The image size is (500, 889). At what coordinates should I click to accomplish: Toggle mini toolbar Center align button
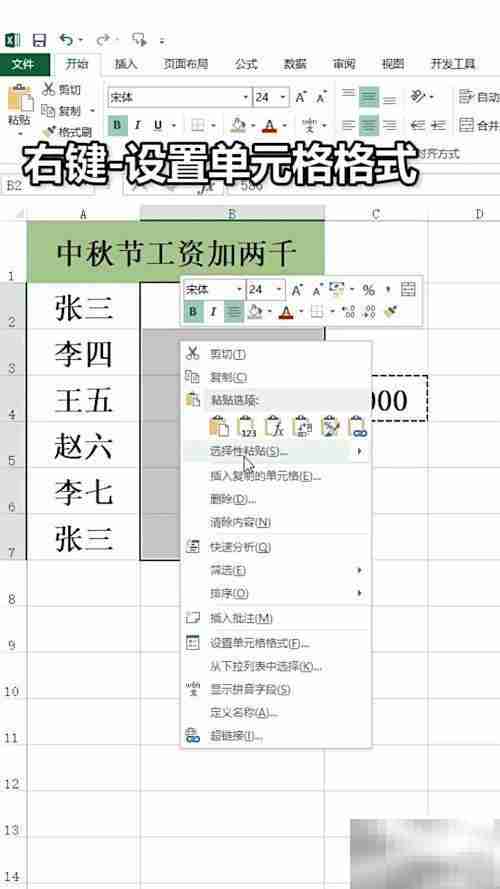234,311
